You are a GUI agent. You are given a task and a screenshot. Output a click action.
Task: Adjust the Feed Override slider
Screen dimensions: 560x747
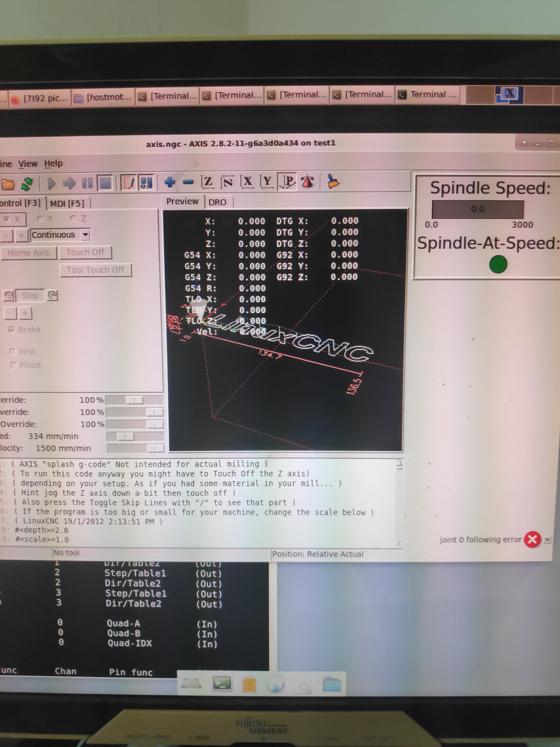[135, 400]
